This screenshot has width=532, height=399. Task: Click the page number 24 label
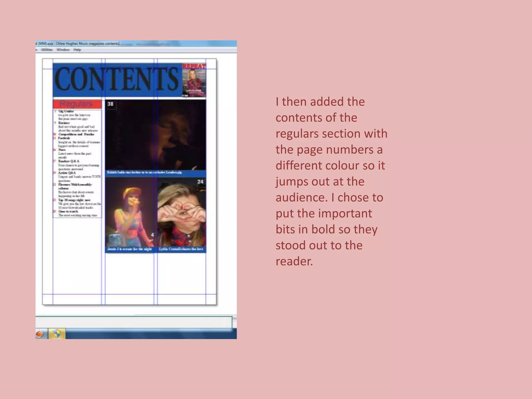[200, 182]
